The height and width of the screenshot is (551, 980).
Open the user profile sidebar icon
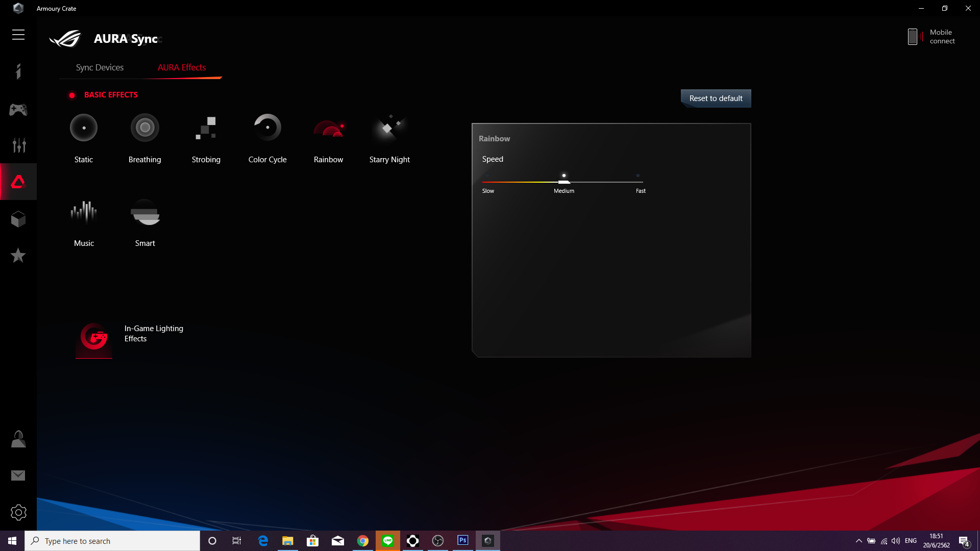coord(18,439)
